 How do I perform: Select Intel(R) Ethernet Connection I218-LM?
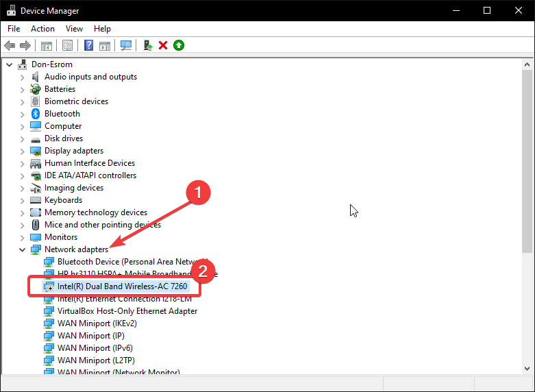[x=125, y=299]
